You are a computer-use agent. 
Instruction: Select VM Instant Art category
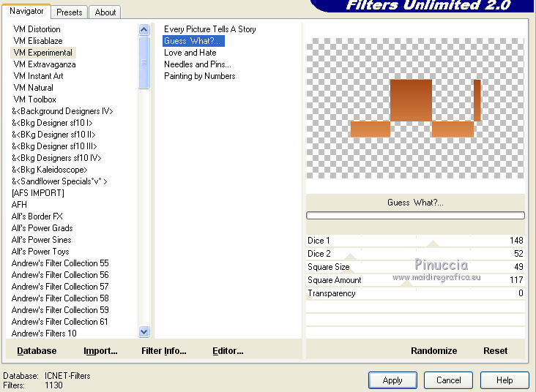pos(38,76)
